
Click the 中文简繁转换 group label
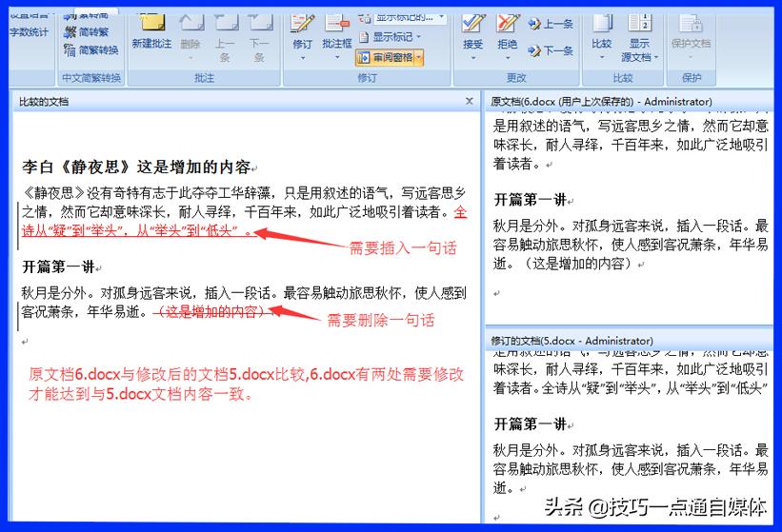coord(91,78)
